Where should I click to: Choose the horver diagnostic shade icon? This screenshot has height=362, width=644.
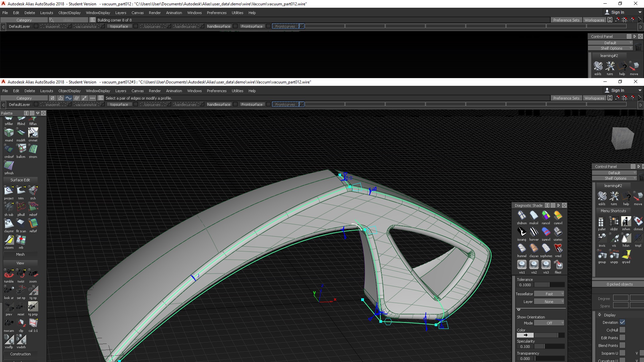coord(534,232)
